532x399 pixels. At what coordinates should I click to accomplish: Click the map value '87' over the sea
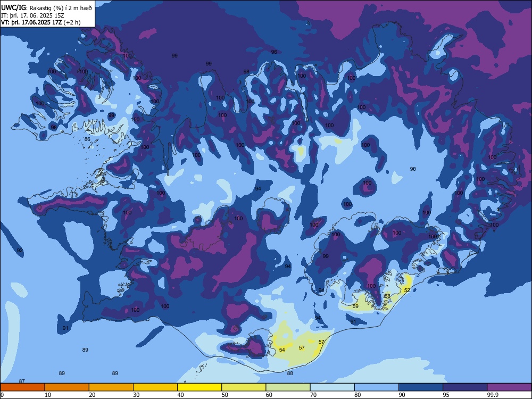[x=22, y=381]
